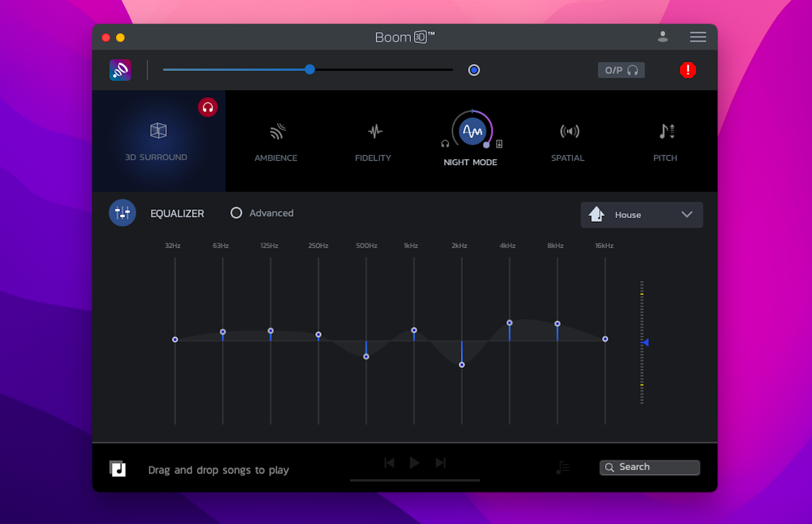Click the red alert warning icon

[x=688, y=70]
